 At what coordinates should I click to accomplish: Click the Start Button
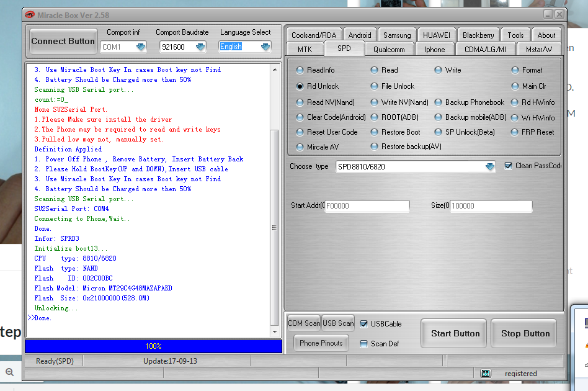click(455, 333)
